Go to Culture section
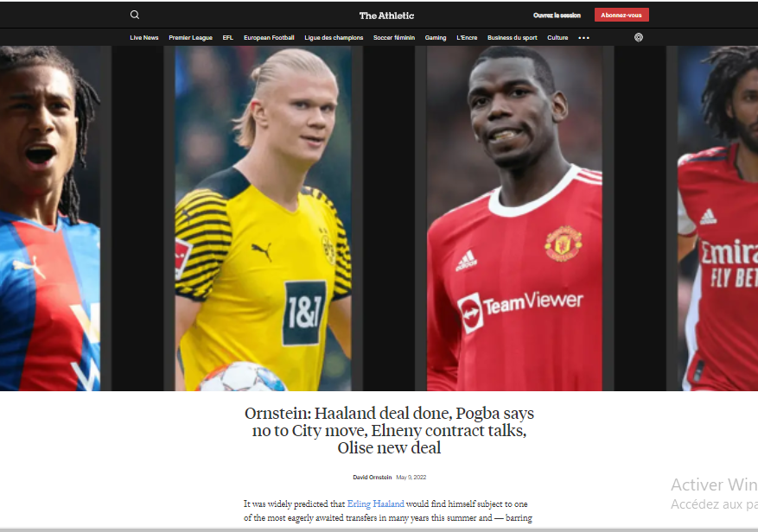Viewport: 758px width, 532px height. (557, 38)
